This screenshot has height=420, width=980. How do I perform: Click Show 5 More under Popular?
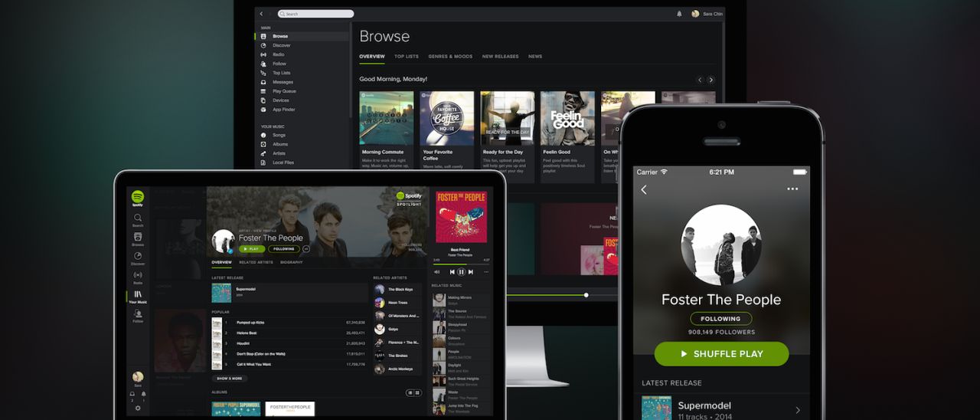230,379
